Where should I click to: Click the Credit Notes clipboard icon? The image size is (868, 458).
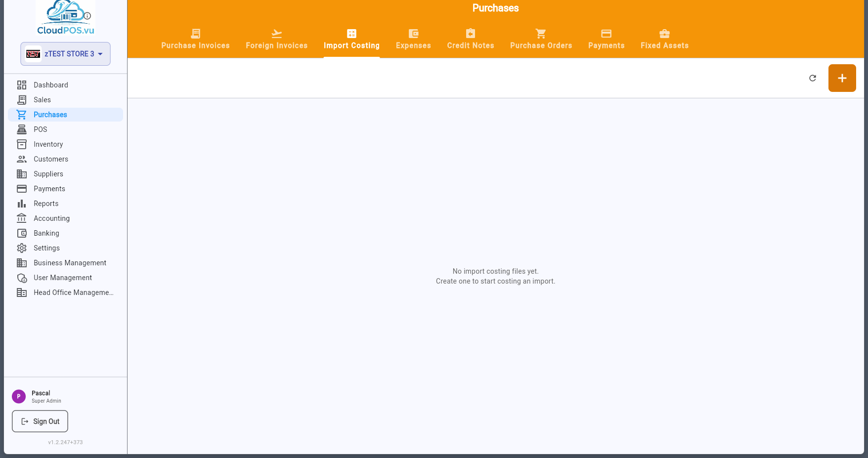click(471, 34)
